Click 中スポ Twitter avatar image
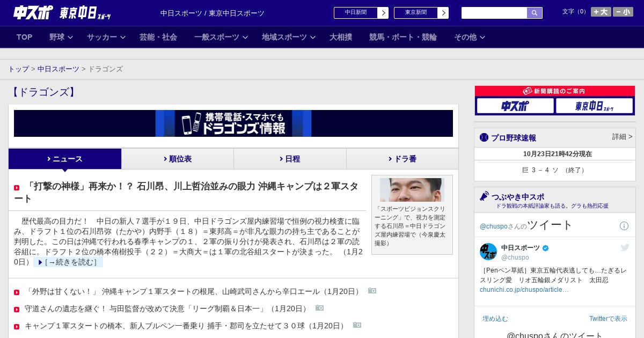Screen dimensions: 644x338 click(x=488, y=252)
